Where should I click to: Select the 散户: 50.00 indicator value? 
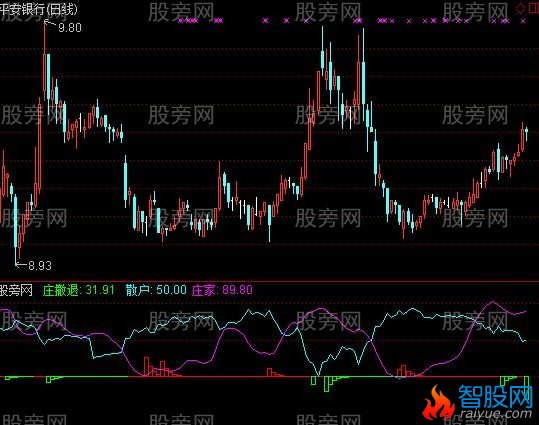[156, 290]
